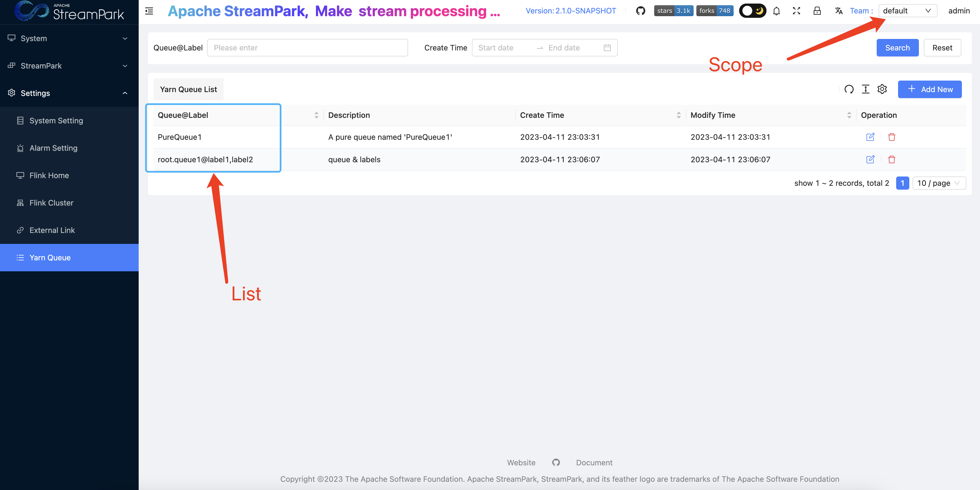Edit the PureQueue1 queue entry
The width and height of the screenshot is (980, 490).
870,137
